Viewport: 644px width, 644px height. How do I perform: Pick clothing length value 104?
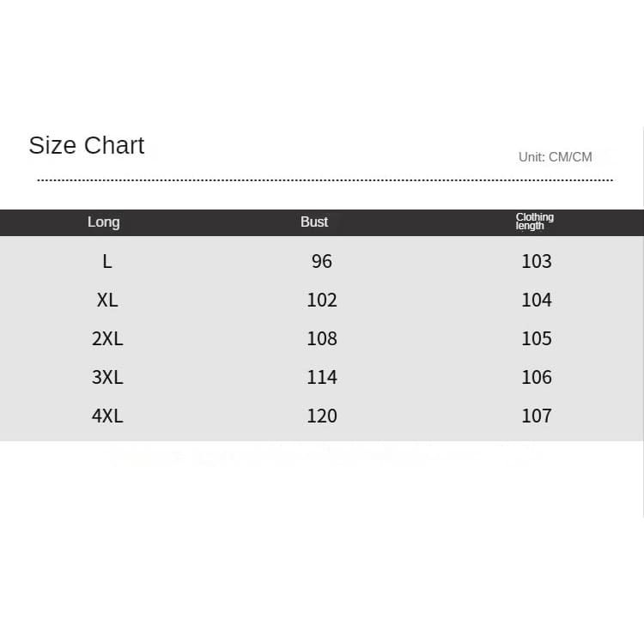[x=537, y=300]
